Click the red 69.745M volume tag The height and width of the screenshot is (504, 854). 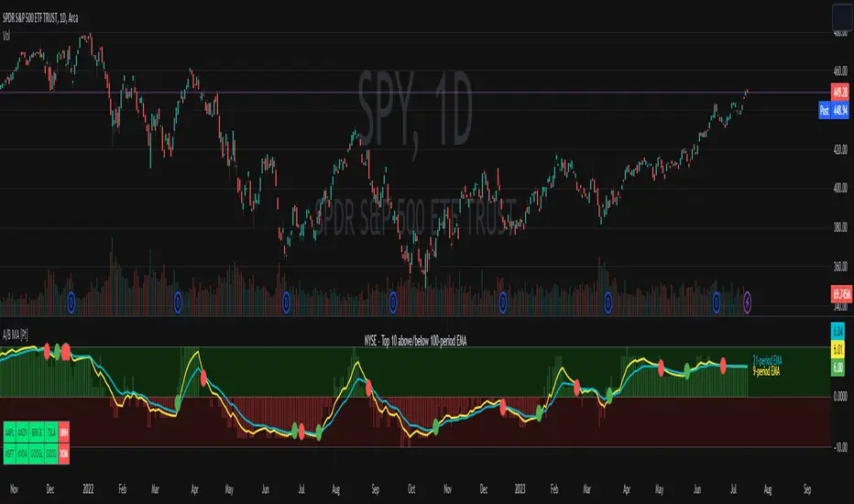[841, 294]
